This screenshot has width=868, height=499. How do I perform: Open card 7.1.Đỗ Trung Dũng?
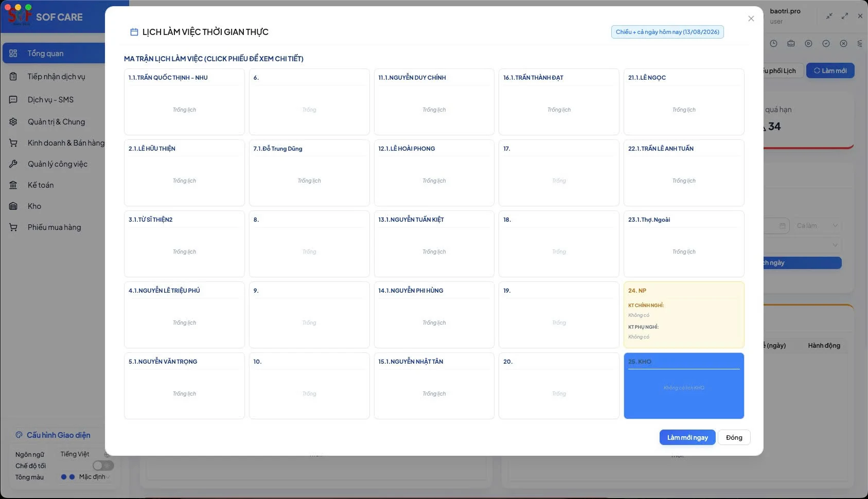click(x=309, y=173)
